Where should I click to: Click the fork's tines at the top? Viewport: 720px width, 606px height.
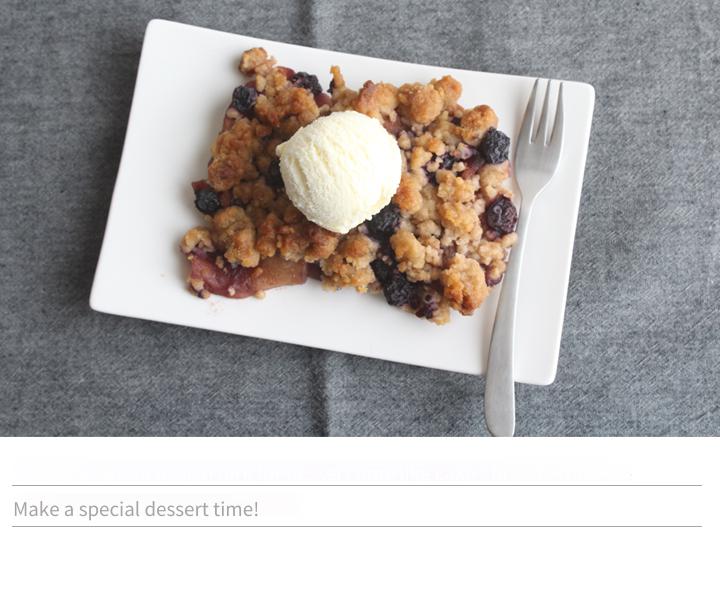tap(546, 108)
